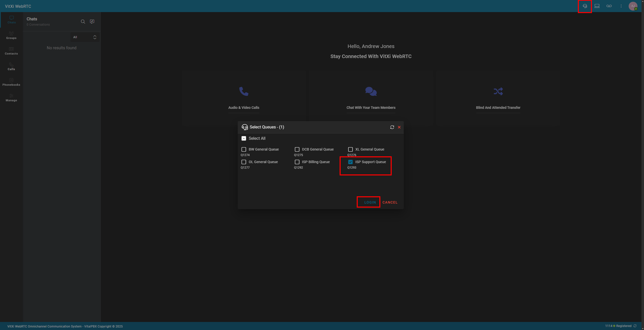Switch to the Calls sidebar tab
Viewport: 644px width, 330px height.
[x=11, y=66]
